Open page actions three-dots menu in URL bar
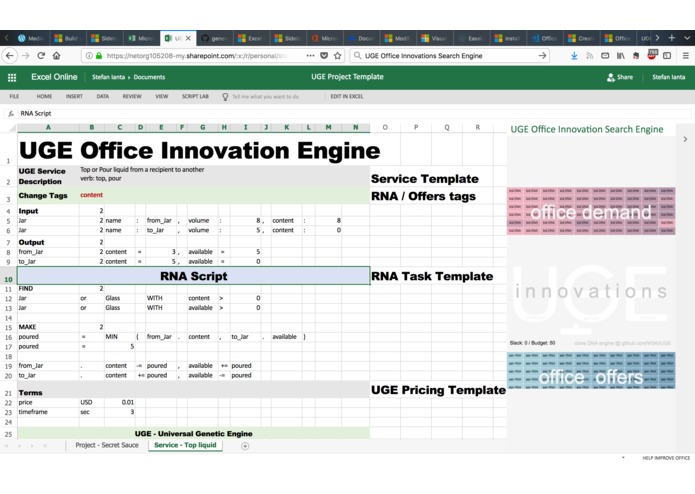This screenshot has width=695, height=494. [x=310, y=56]
